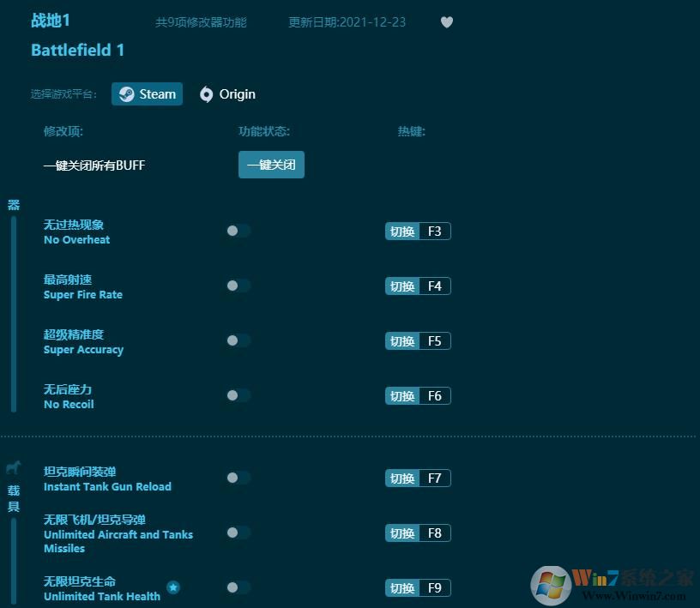This screenshot has width=700, height=608.
Task: Click the horse vehicle category icon
Action: [x=14, y=467]
